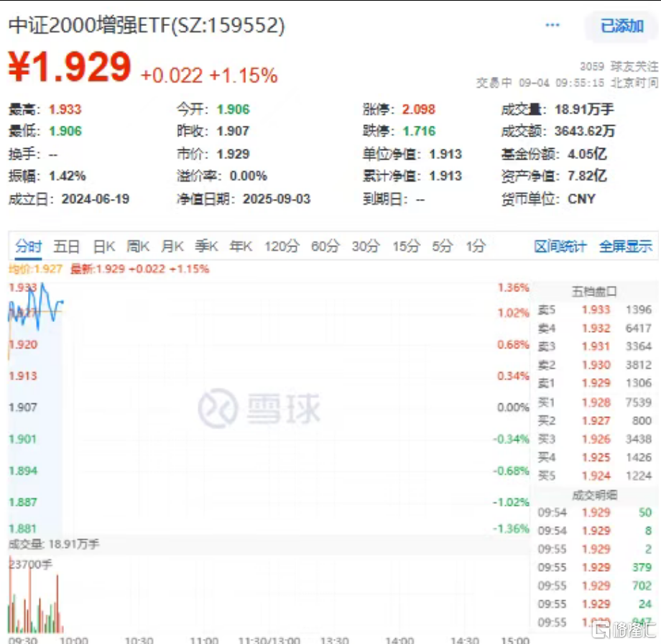
Task: Click the 09:54 trade with volume 50
Action: tap(594, 512)
